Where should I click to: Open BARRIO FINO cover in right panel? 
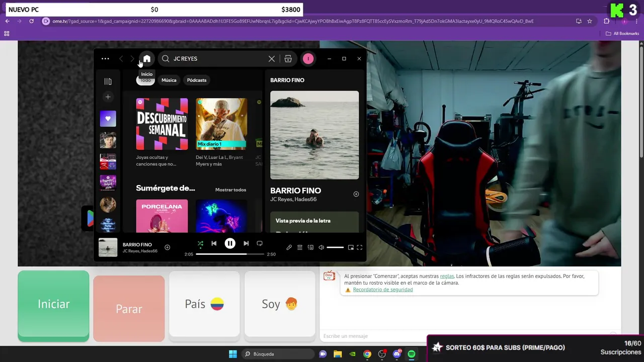click(x=314, y=135)
